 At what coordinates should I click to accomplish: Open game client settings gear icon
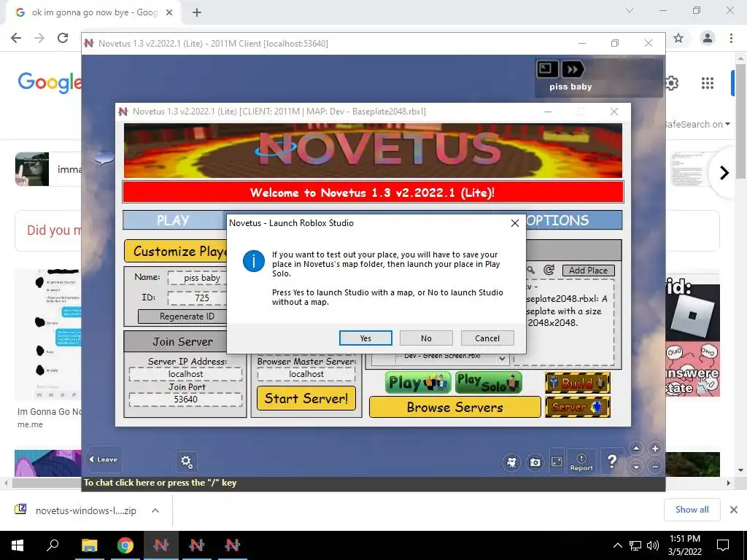coord(186,462)
